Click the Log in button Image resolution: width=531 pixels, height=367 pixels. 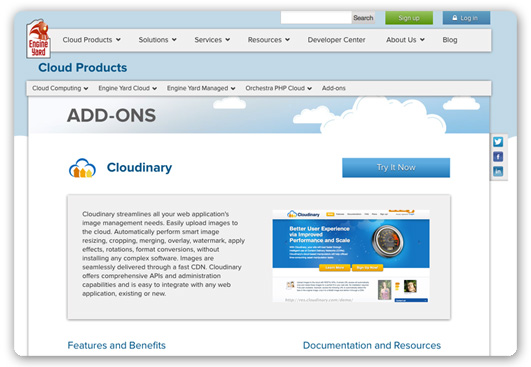tap(466, 18)
